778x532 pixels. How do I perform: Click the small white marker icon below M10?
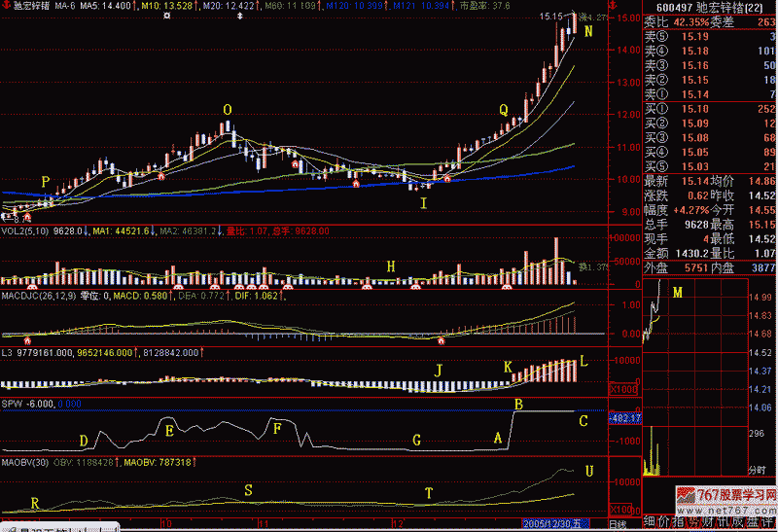coord(166,17)
